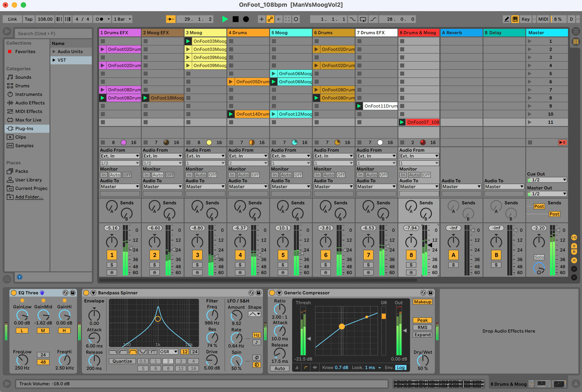The image size is (582, 392).
Task: Expand the Audio Units folder
Action: 54,51
